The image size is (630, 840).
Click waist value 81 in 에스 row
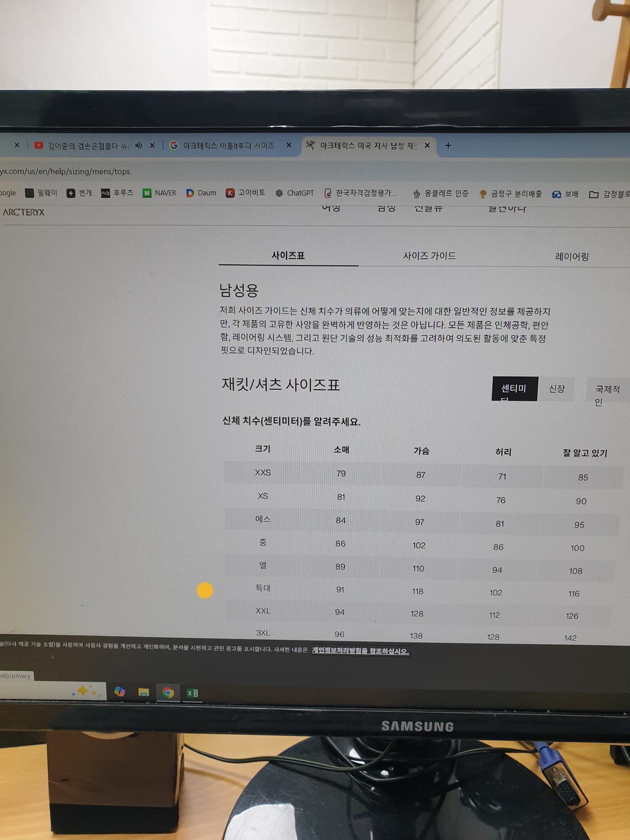click(x=500, y=524)
